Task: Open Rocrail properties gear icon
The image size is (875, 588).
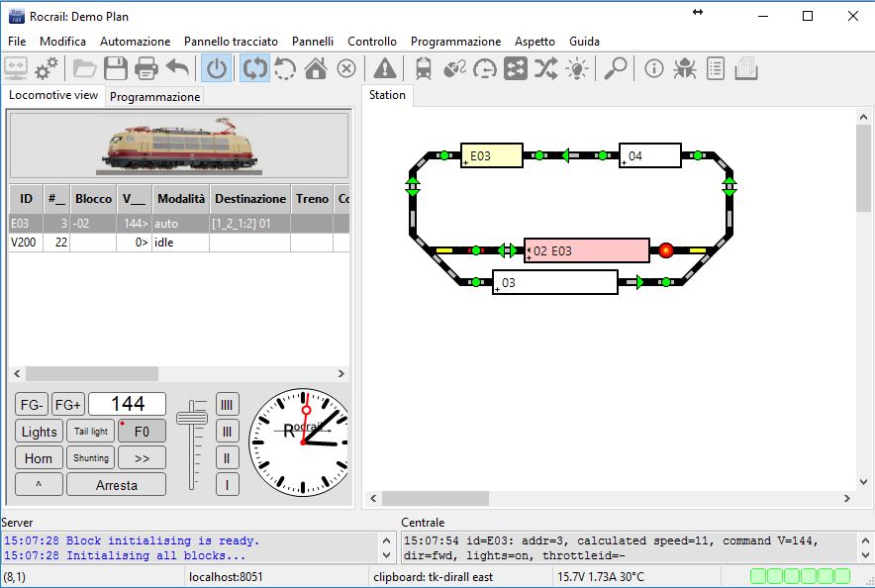Action: pos(46,69)
